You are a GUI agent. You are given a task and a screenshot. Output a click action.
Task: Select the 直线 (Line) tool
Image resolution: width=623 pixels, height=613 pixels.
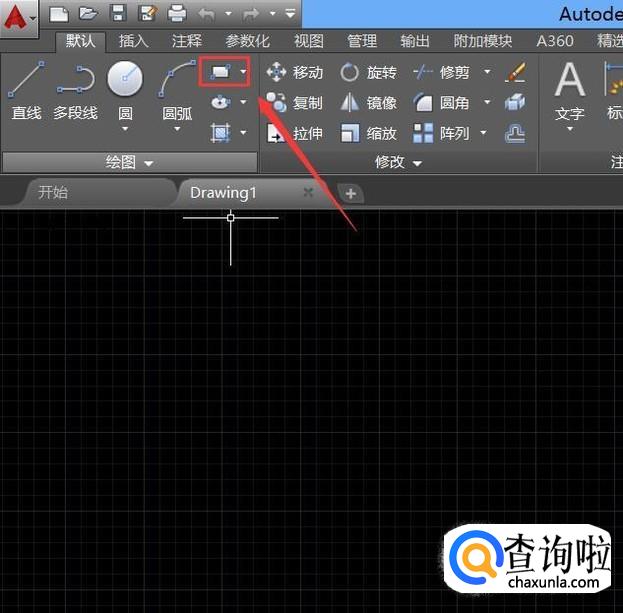tap(26, 90)
